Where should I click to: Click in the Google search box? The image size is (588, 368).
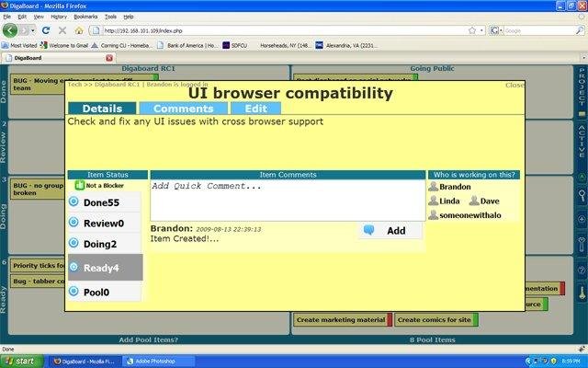click(x=539, y=30)
